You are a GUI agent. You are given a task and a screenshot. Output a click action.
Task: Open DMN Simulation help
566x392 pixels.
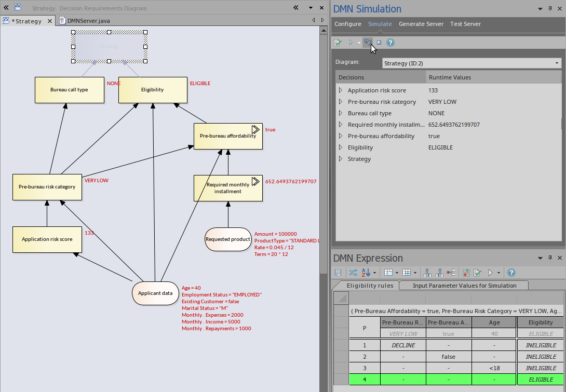(x=390, y=42)
